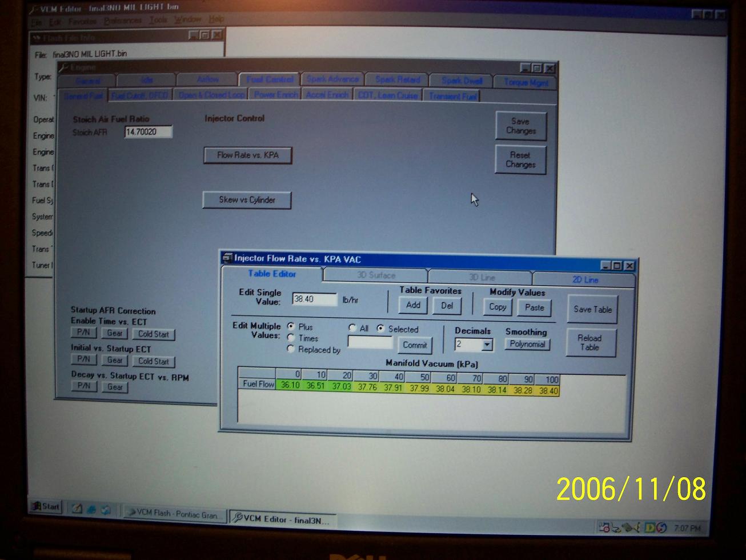Click the Paste button under Modify Values
Viewport: 746px width, 560px height.
click(x=534, y=307)
